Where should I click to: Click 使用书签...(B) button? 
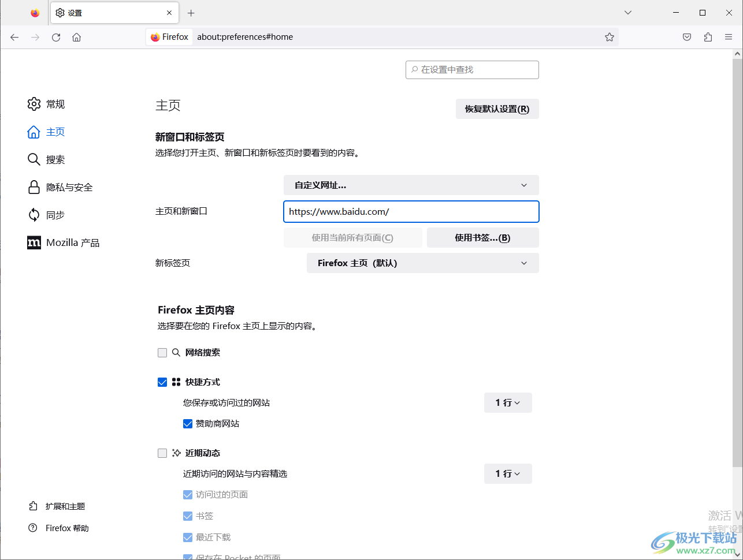(x=483, y=238)
